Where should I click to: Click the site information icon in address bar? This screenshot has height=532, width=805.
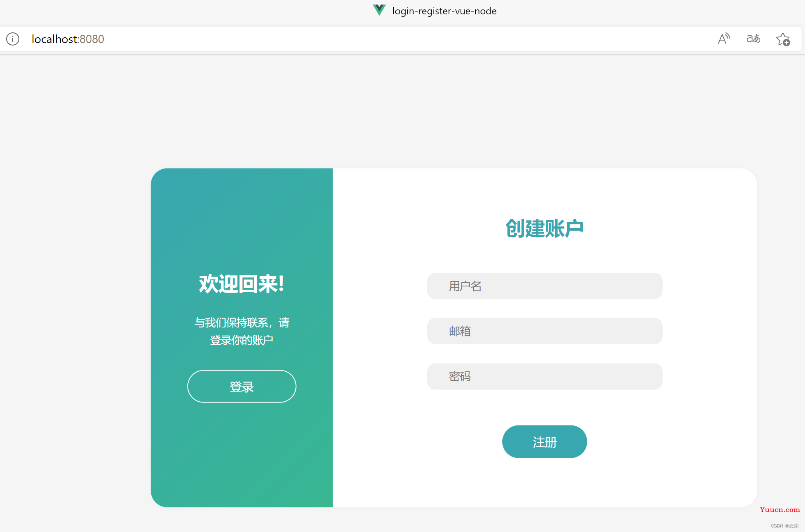(13, 39)
